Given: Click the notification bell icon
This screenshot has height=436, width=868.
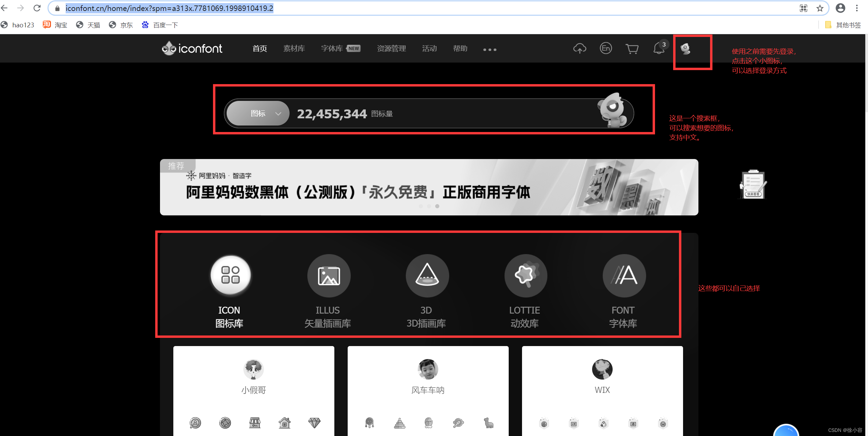Looking at the screenshot, I should 658,48.
